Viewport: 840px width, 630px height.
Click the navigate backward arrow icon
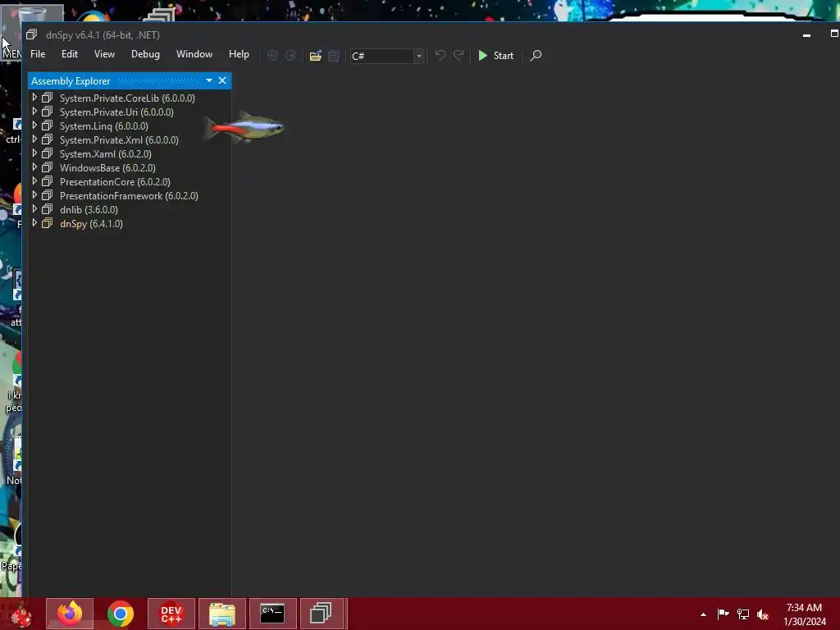(x=272, y=56)
